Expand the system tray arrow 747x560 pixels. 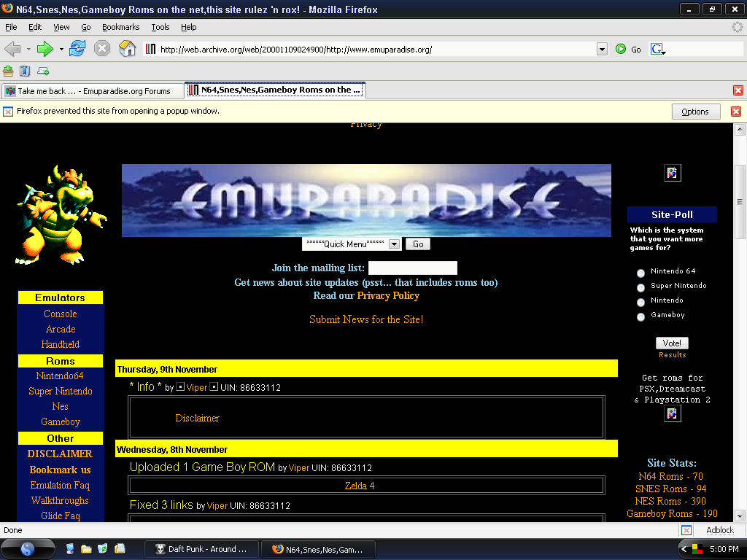click(x=684, y=549)
